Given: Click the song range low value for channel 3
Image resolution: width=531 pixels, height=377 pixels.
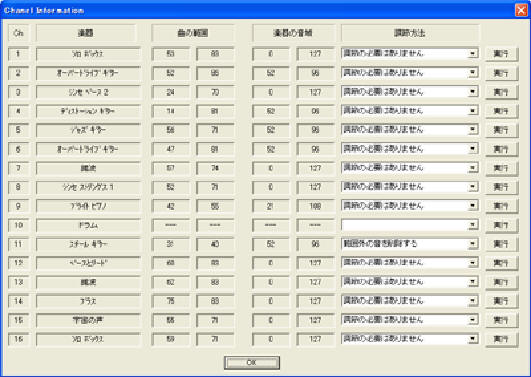Looking at the screenshot, I should (x=170, y=92).
